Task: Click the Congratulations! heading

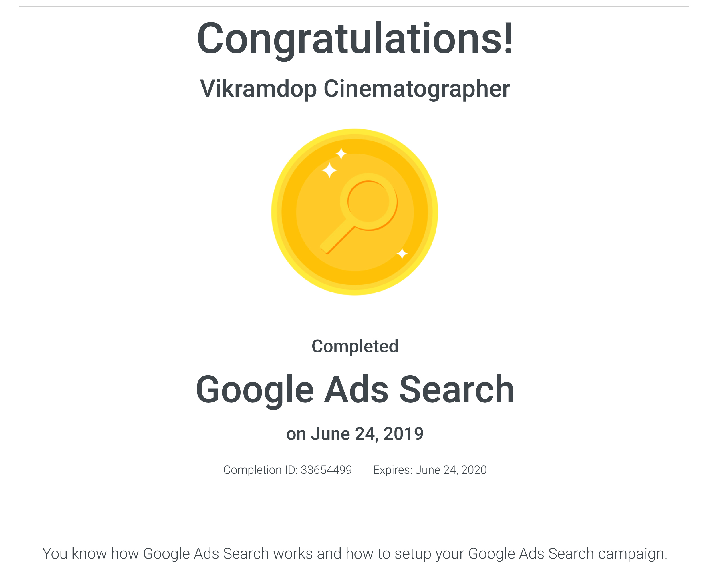Action: (x=355, y=39)
